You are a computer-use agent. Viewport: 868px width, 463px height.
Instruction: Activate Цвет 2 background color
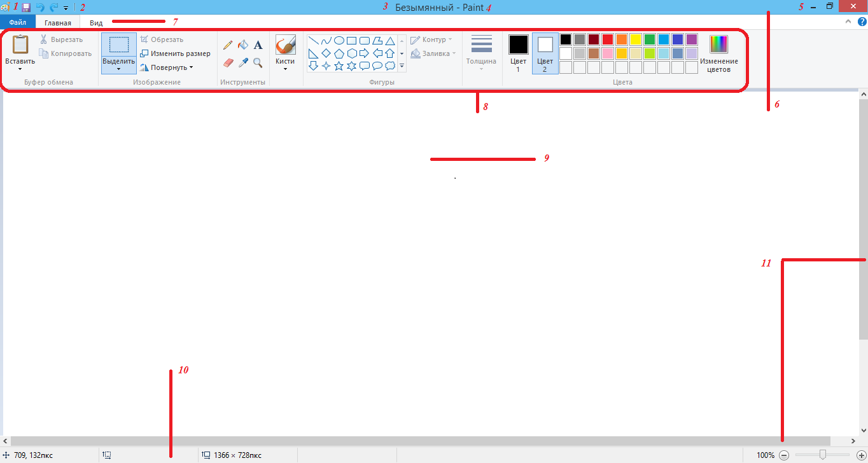545,53
